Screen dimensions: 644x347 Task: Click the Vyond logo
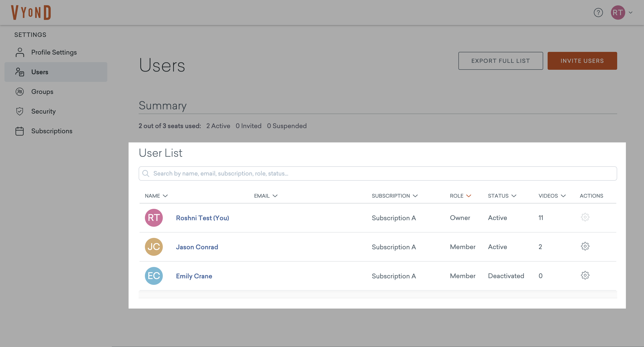point(31,13)
